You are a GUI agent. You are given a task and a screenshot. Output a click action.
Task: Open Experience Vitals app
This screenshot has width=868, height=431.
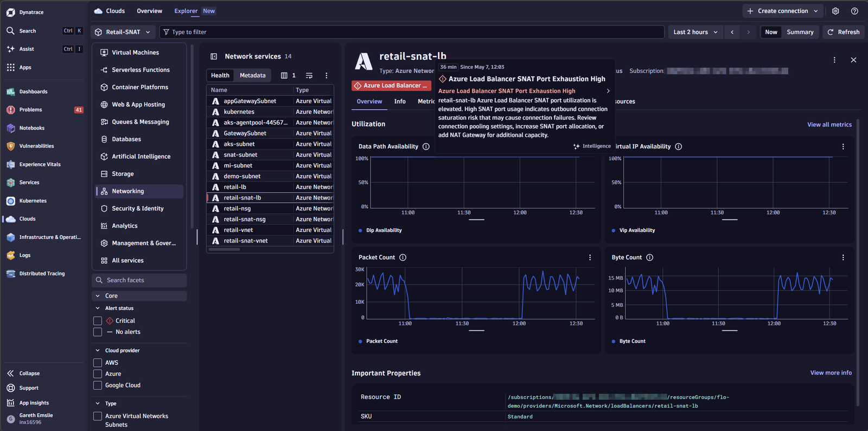[x=40, y=164]
